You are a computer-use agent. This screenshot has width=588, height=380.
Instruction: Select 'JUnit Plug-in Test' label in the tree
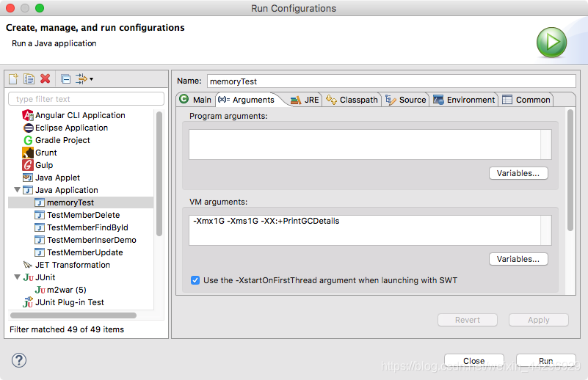tap(70, 302)
